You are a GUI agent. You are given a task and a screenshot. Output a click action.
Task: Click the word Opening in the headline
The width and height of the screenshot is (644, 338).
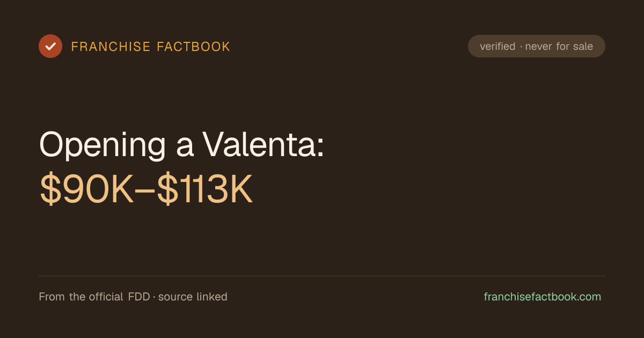103,145
